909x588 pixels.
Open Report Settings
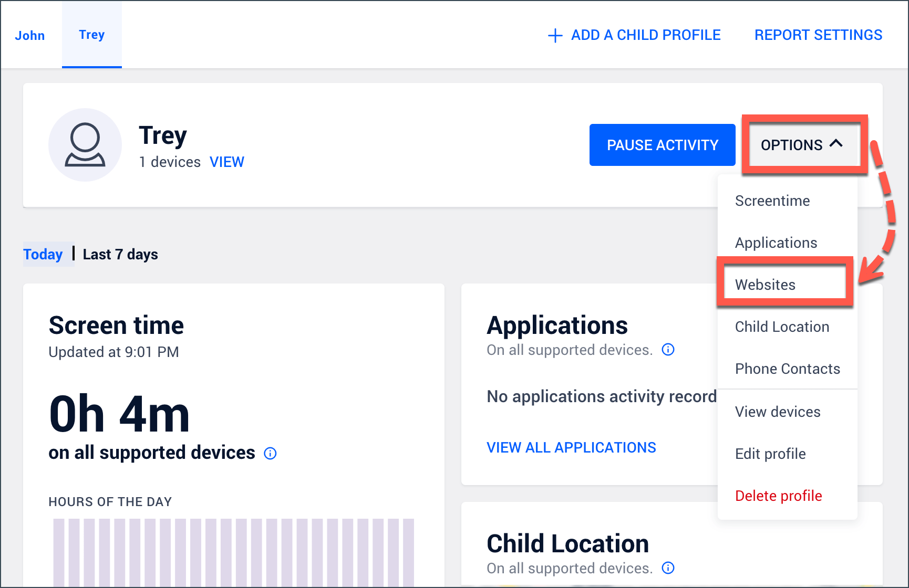point(818,35)
